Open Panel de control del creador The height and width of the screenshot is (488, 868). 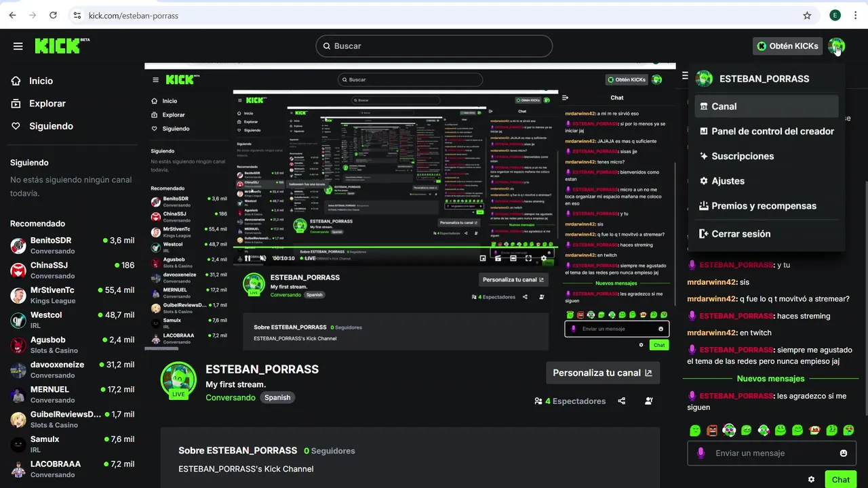pos(766,131)
